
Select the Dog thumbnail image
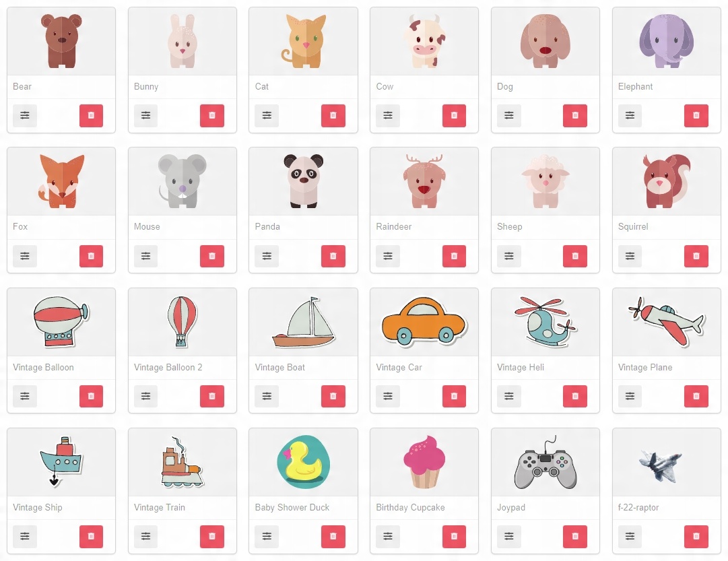coord(545,41)
